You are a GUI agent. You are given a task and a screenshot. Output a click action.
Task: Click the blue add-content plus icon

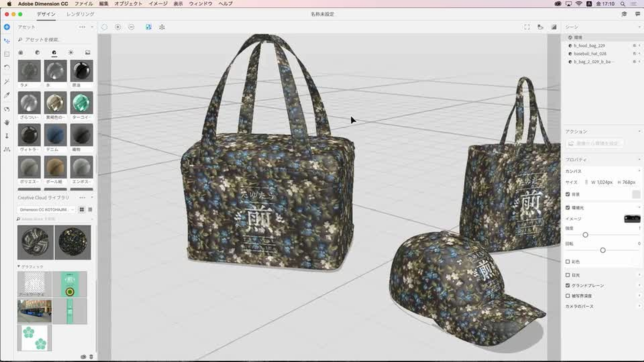(7, 27)
